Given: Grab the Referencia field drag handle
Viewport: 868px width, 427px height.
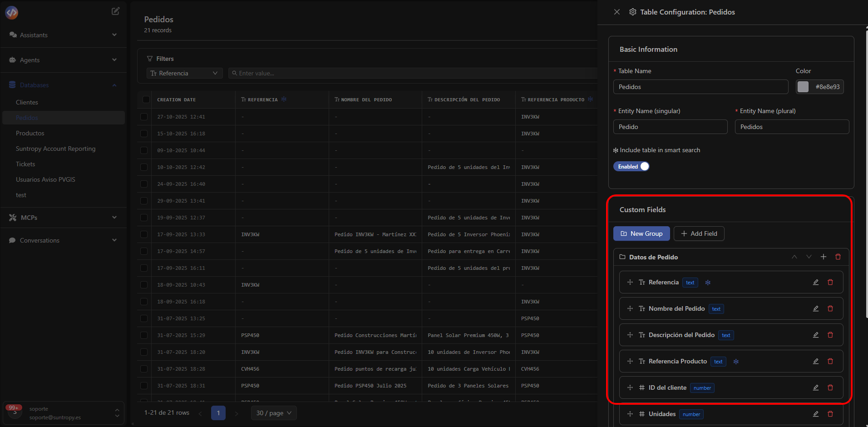Looking at the screenshot, I should [630, 282].
